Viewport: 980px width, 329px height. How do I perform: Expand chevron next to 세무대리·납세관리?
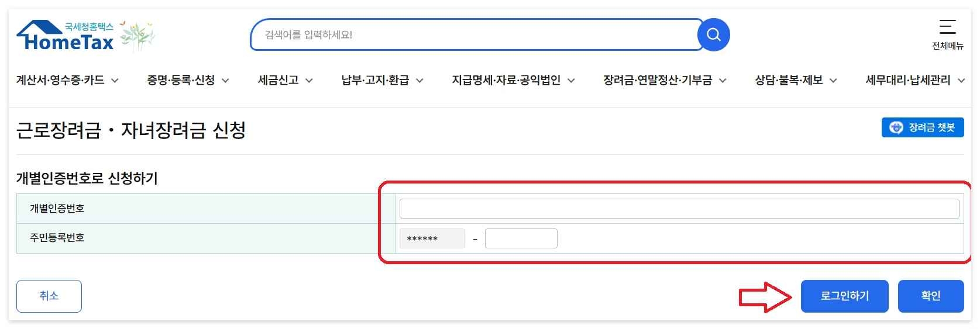click(961, 81)
